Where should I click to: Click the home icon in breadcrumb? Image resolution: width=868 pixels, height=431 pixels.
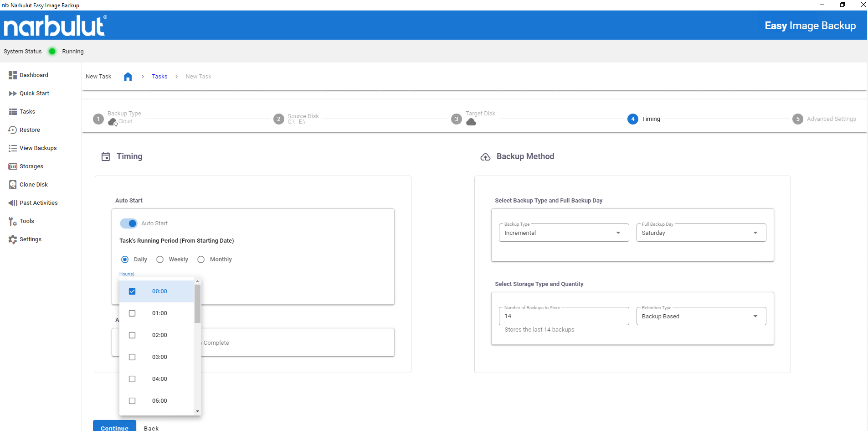[x=128, y=77]
